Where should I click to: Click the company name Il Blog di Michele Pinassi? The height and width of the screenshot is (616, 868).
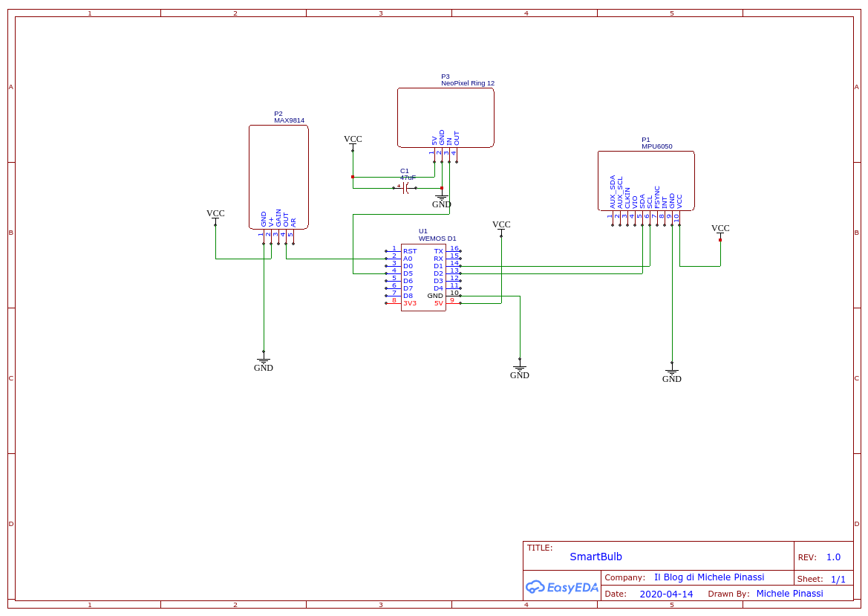(709, 577)
